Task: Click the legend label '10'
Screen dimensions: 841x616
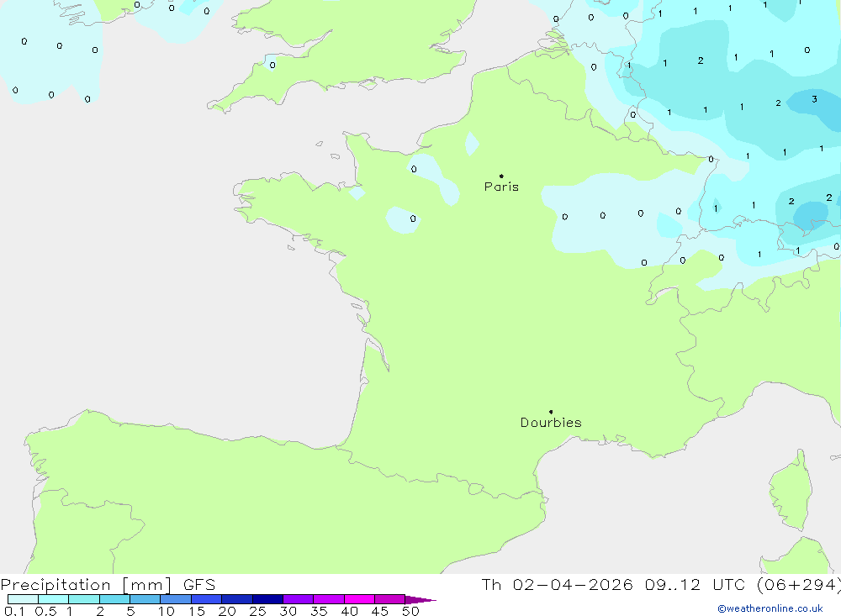Action: click(166, 611)
